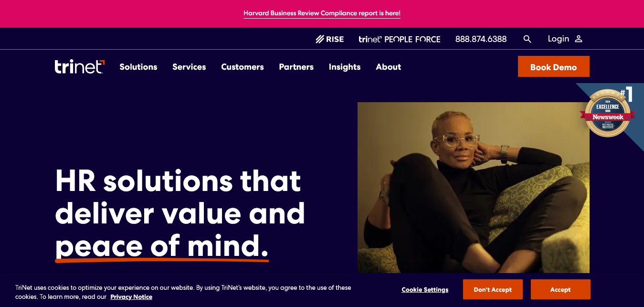Click the user profile icon beside Login
The width and height of the screenshot is (644, 307).
tap(579, 39)
